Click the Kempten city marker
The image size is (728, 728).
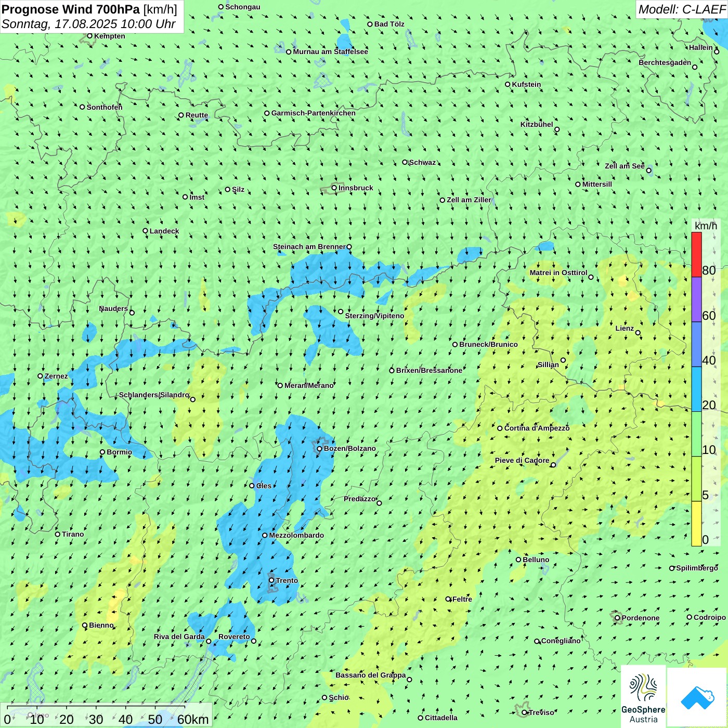(89, 36)
